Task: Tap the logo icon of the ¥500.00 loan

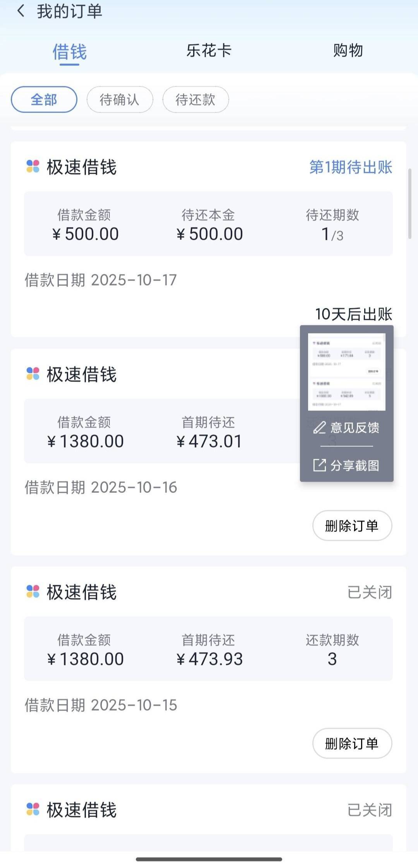Action: click(x=33, y=167)
